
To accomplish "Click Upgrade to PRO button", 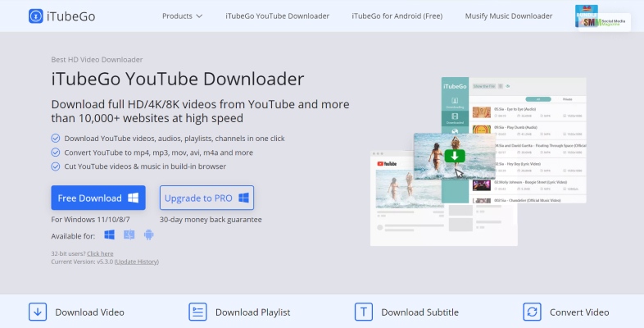I will point(206,198).
